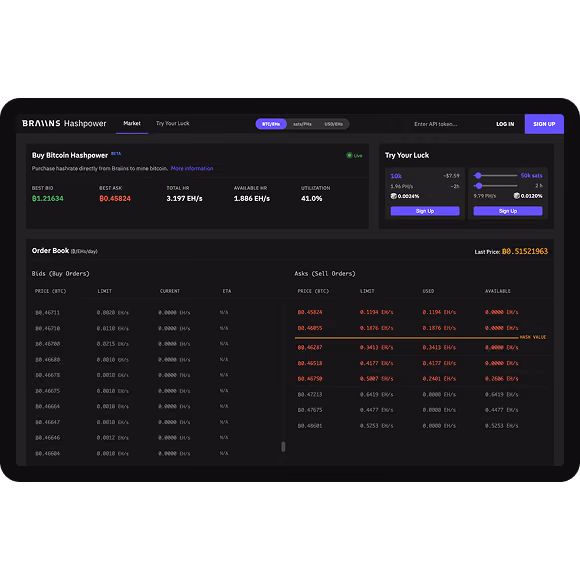Click the 0.4177 EH/s ask limit

pyautogui.click(x=376, y=363)
